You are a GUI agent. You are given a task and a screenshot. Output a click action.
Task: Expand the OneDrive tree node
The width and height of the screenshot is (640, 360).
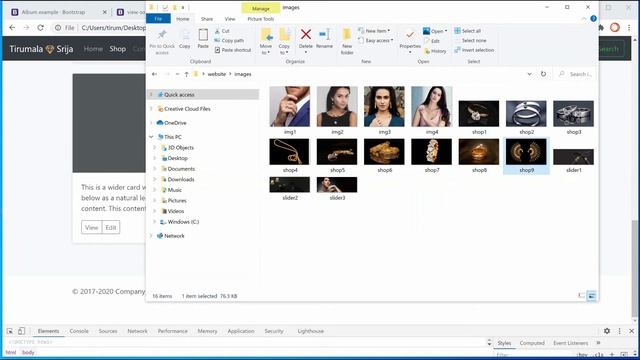coord(151,122)
